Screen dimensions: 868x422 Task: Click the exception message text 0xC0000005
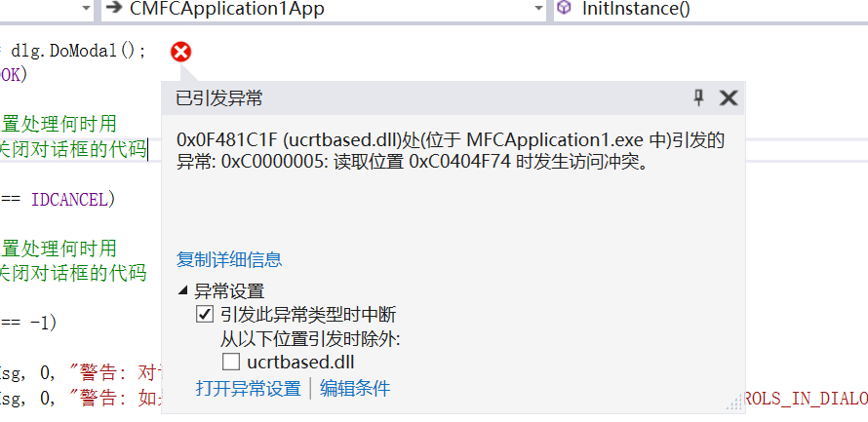(274, 163)
